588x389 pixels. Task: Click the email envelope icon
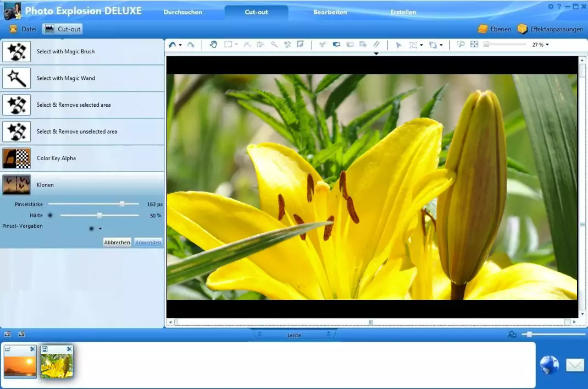575,365
